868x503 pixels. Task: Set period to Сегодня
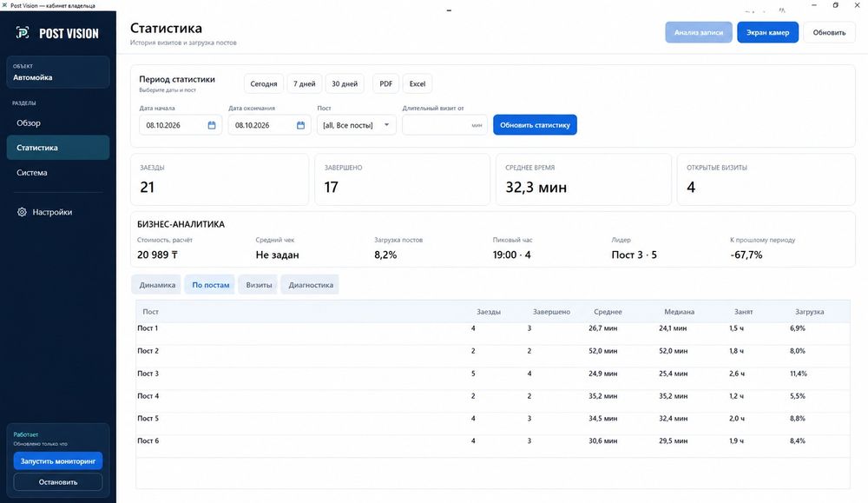[264, 83]
